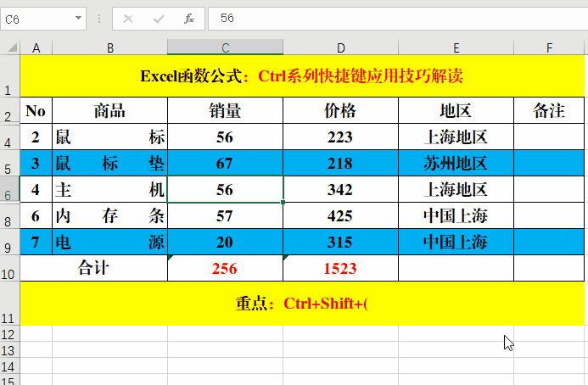The image size is (588, 385).
Task: Open the Name Box dropdown arrow
Action: click(x=78, y=18)
